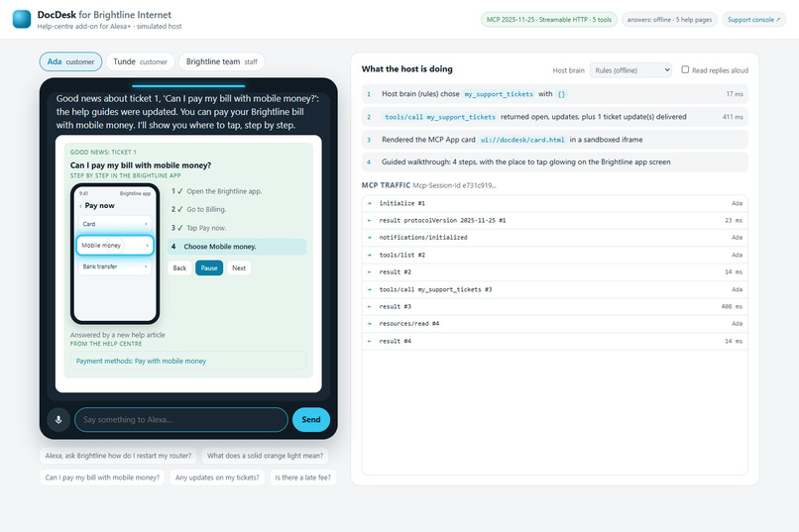
Task: Click the back chevron beside Pay now
Action: [x=80, y=206]
